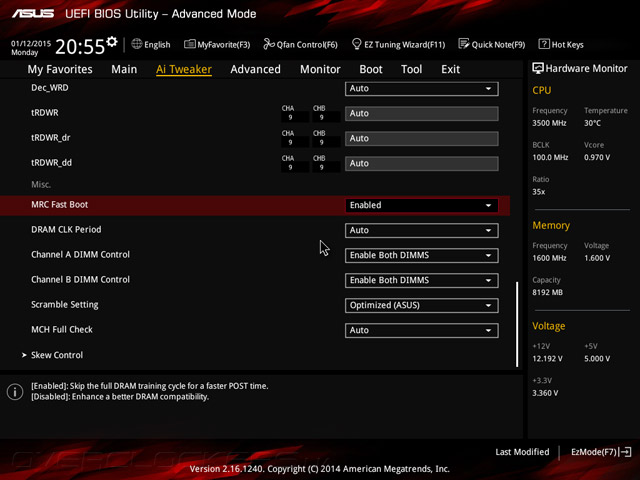Image resolution: width=640 pixels, height=480 pixels.
Task: Click the settings list scrollbar thumb
Action: point(517,324)
